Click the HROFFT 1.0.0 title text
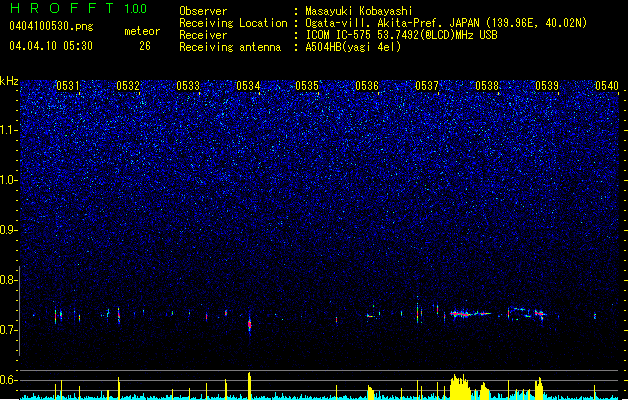This screenshot has width=629, height=400. pos(79,8)
